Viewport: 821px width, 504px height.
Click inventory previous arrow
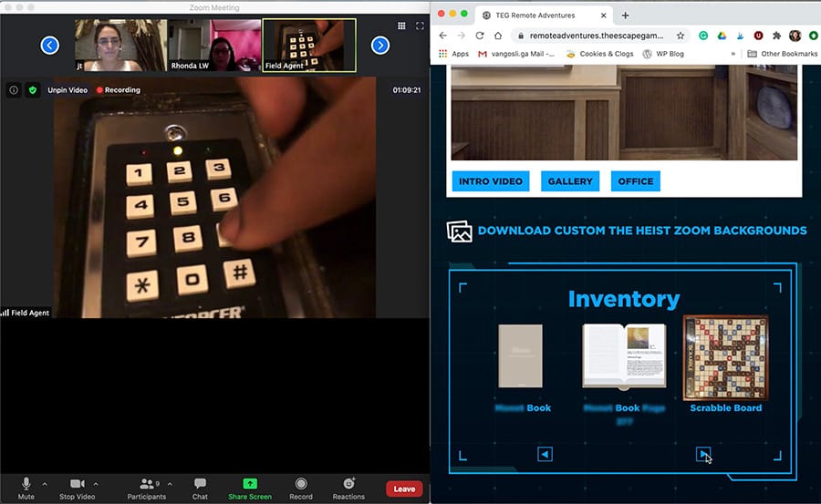545,454
